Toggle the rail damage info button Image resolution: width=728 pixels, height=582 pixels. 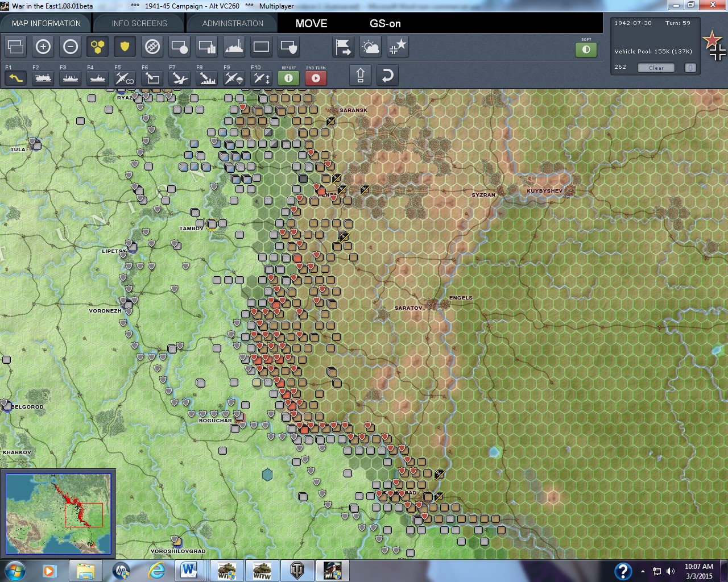[152, 47]
